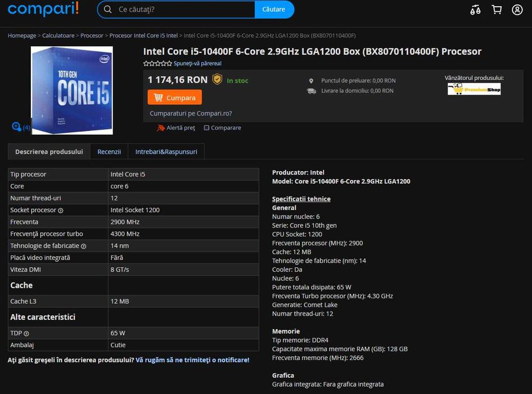Open the Intrebari&Raspunsuri tab
This screenshot has height=394, width=532.
tap(166, 152)
